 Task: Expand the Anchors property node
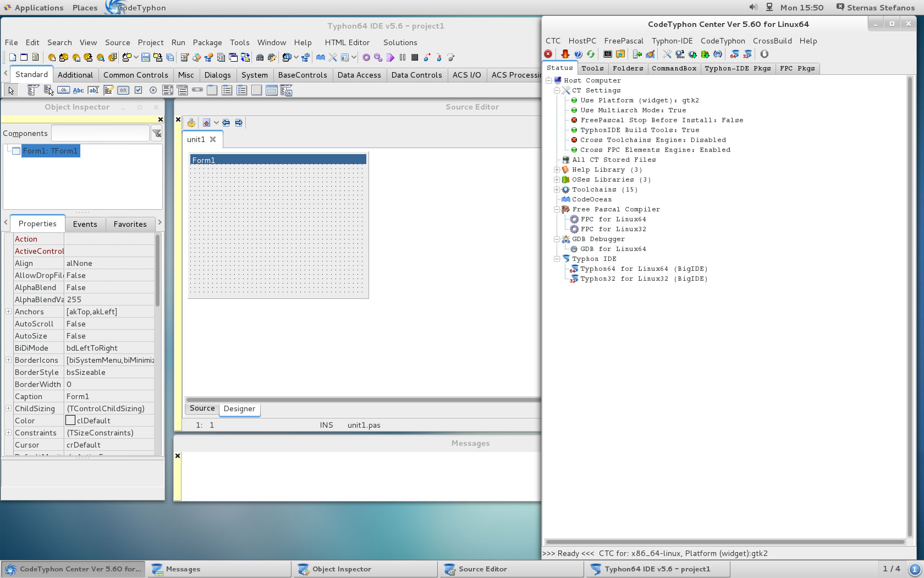click(8, 312)
